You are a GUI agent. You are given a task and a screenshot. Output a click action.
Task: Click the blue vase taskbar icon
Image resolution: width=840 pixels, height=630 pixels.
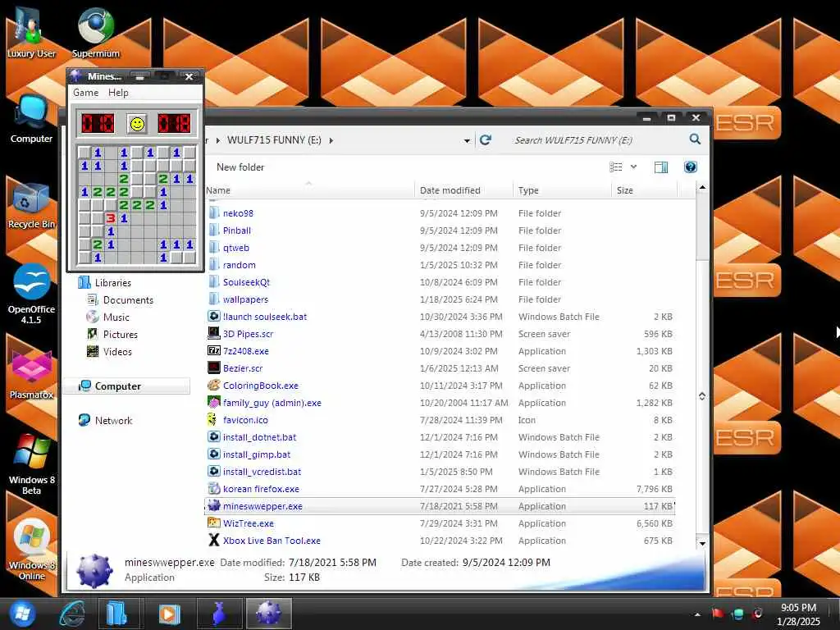coord(218,614)
